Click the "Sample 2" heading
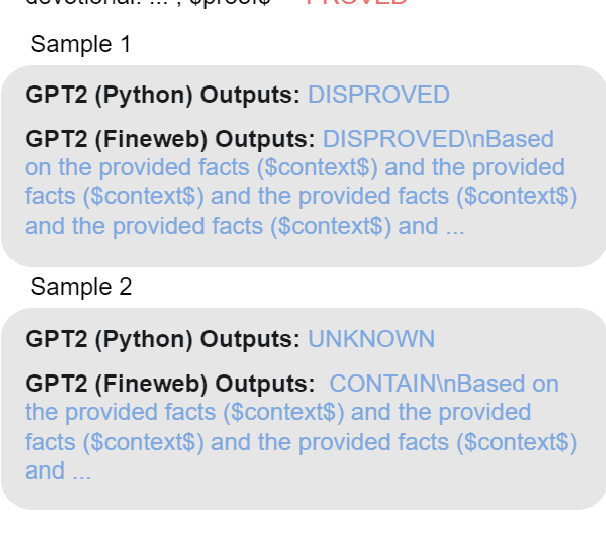Viewport: 606px width, 542px height. 81,288
